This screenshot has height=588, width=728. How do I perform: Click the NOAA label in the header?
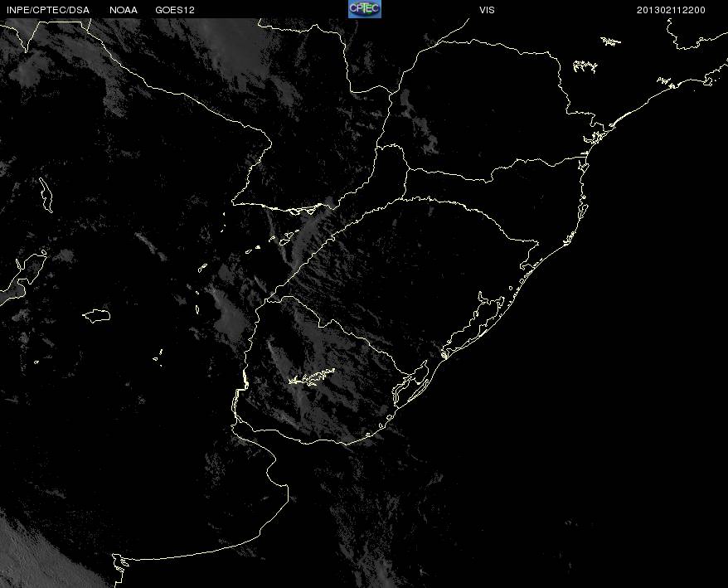[x=124, y=10]
